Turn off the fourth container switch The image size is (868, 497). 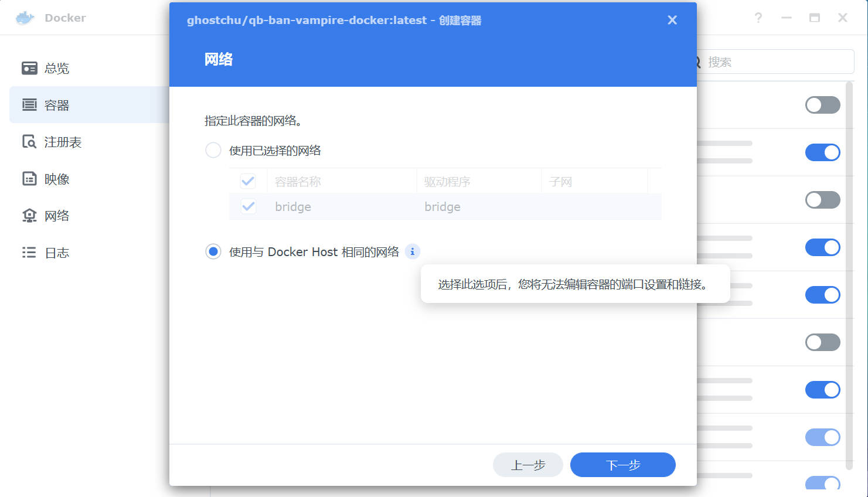pos(823,247)
